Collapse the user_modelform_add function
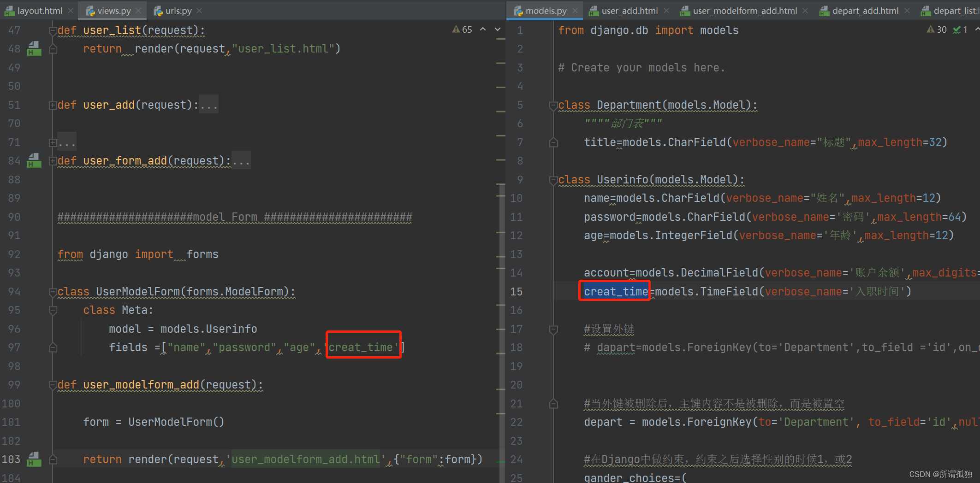 (53, 385)
